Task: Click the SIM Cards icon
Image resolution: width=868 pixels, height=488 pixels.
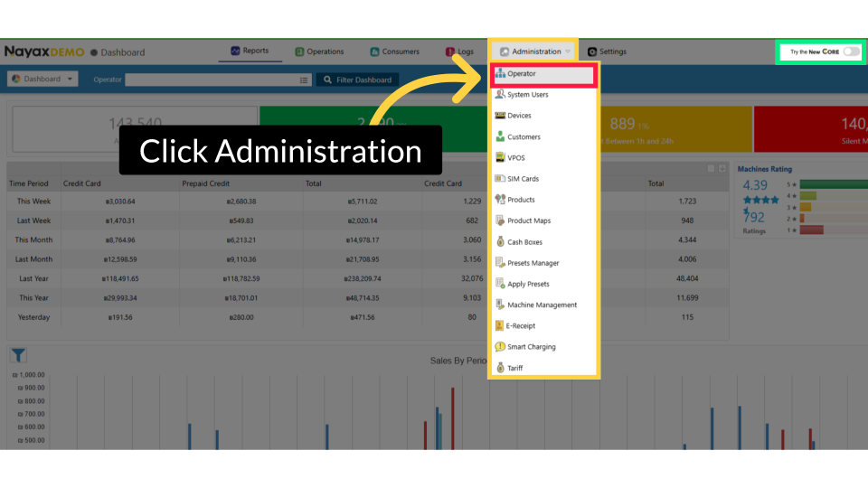Action: (x=500, y=179)
